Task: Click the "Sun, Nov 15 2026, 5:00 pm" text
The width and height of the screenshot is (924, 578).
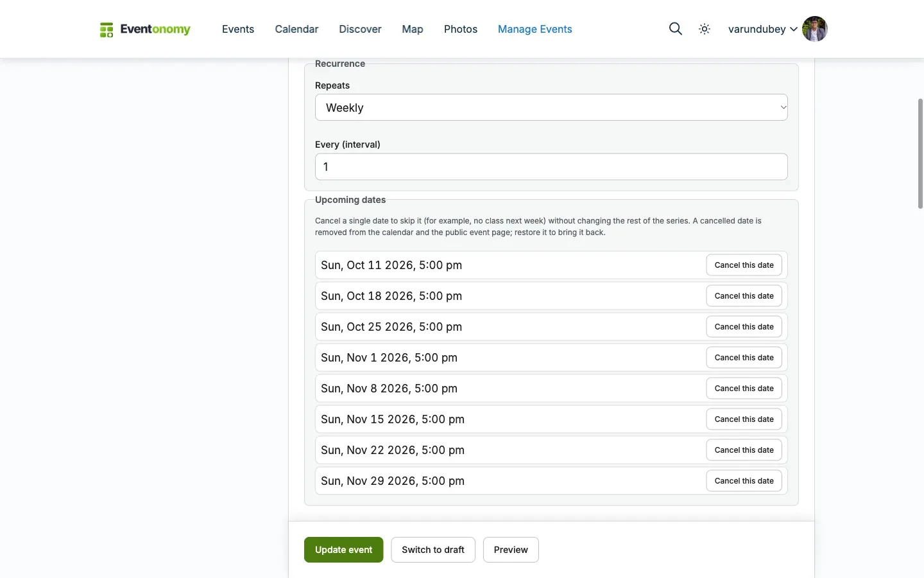Action: click(x=393, y=419)
